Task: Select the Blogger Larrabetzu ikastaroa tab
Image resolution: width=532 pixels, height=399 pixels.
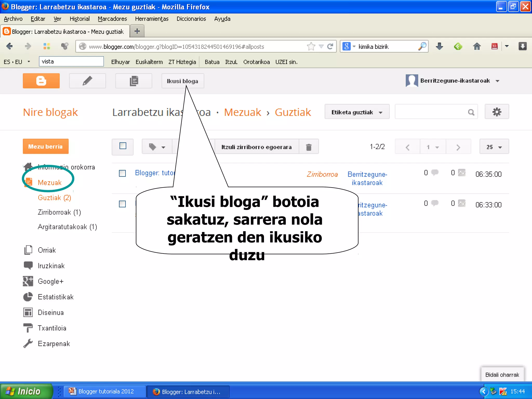Action: tap(65, 31)
